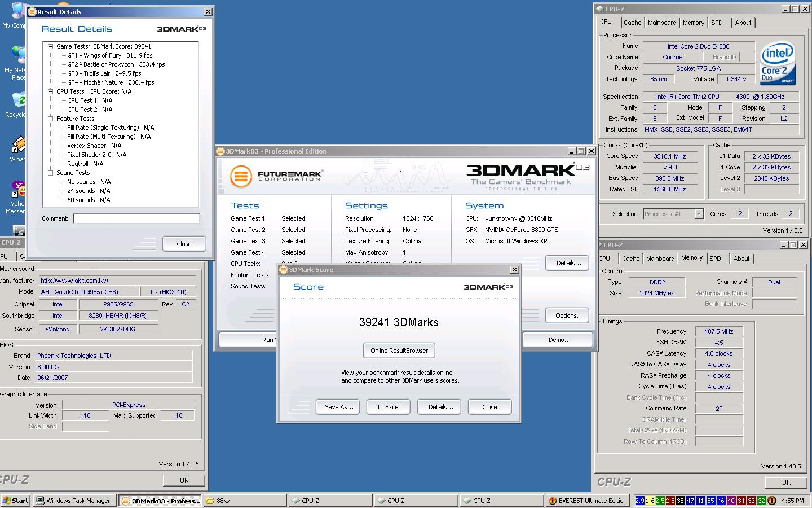Click Online ResultBrowser button
Screen dimensions: 812x508
[399, 351]
